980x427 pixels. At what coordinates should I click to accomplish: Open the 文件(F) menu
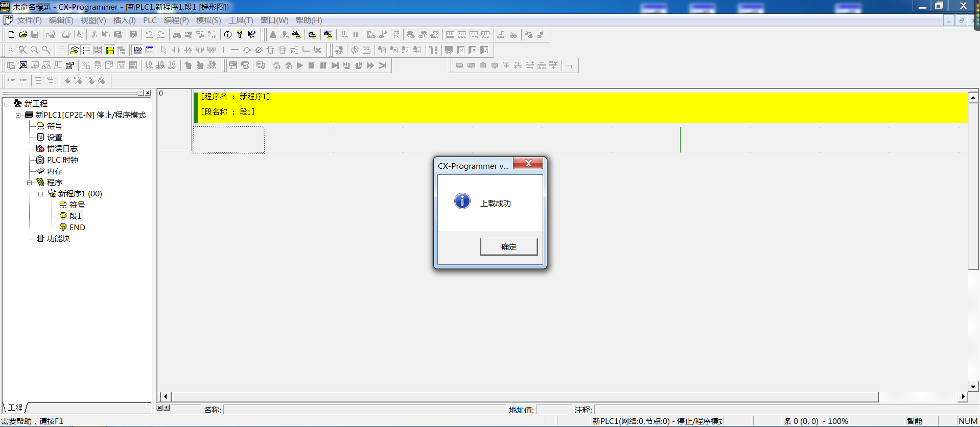[x=30, y=20]
